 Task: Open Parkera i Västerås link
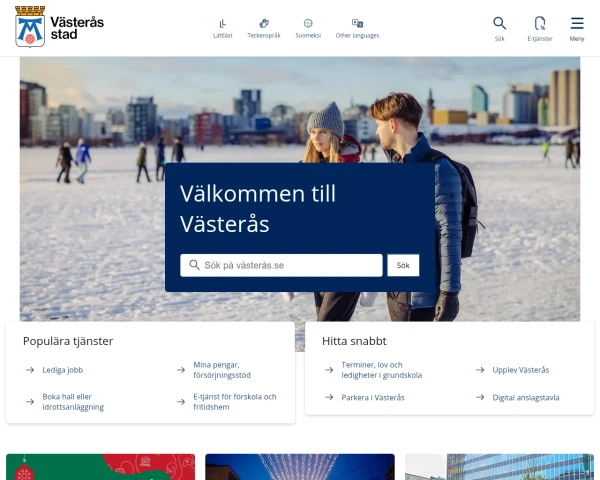tap(373, 397)
